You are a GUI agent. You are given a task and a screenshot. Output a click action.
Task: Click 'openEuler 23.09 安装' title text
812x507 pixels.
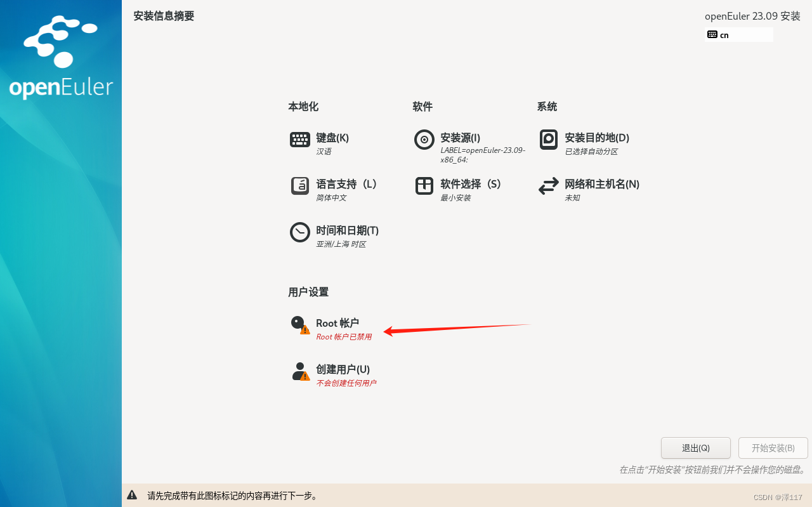[752, 16]
